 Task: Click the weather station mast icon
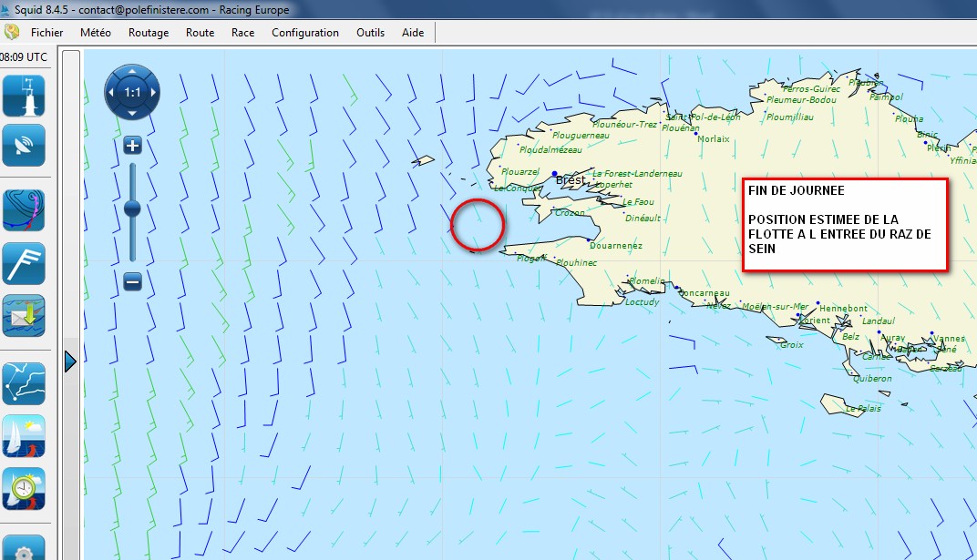tap(24, 96)
